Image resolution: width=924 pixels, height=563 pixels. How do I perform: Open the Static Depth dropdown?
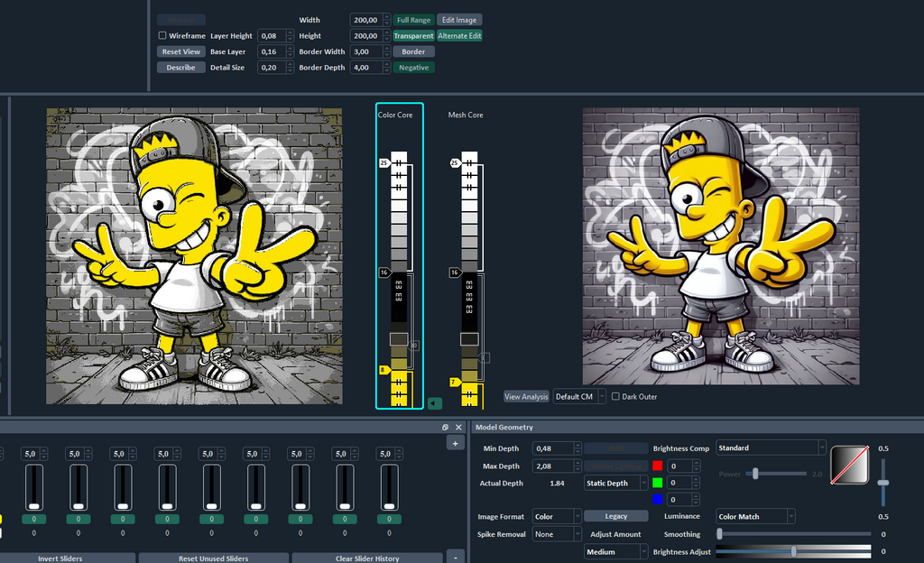coord(616,483)
